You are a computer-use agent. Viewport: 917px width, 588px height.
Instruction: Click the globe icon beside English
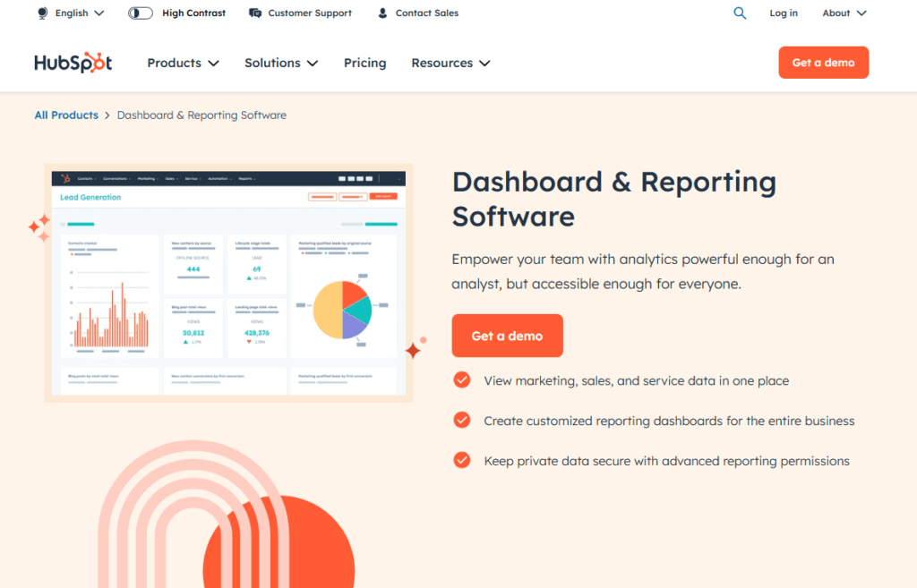tap(43, 13)
